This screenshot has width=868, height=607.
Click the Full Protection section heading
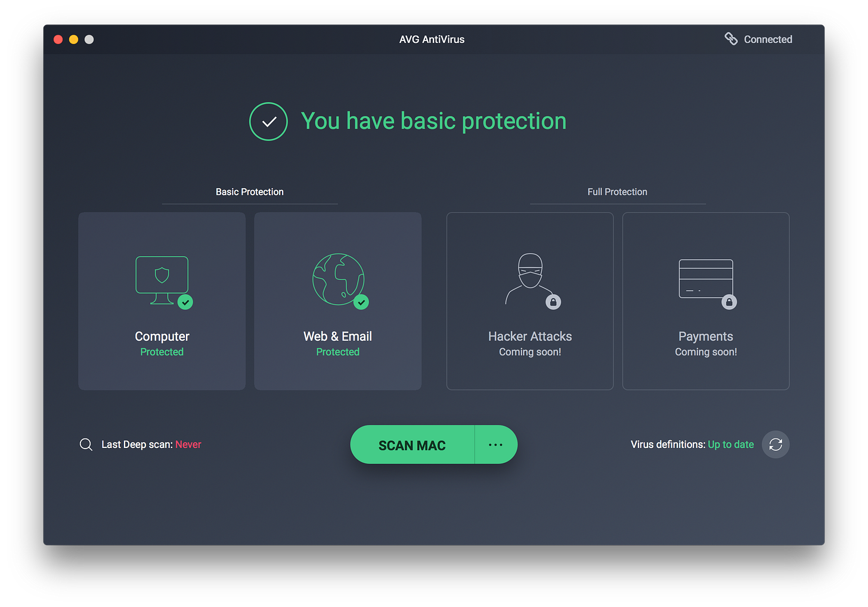pyautogui.click(x=617, y=192)
